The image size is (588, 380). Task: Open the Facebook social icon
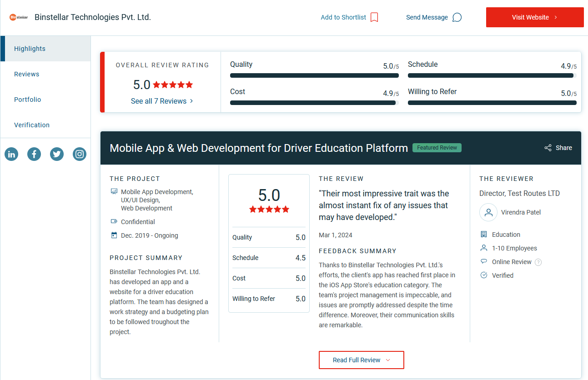(x=34, y=154)
